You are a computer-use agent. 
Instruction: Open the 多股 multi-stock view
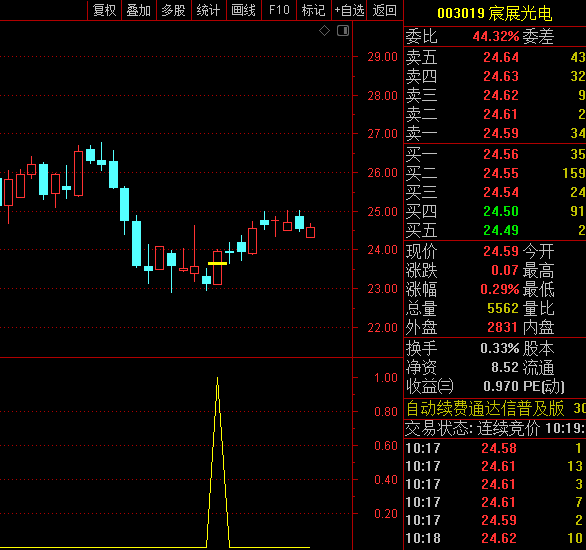coord(173,10)
